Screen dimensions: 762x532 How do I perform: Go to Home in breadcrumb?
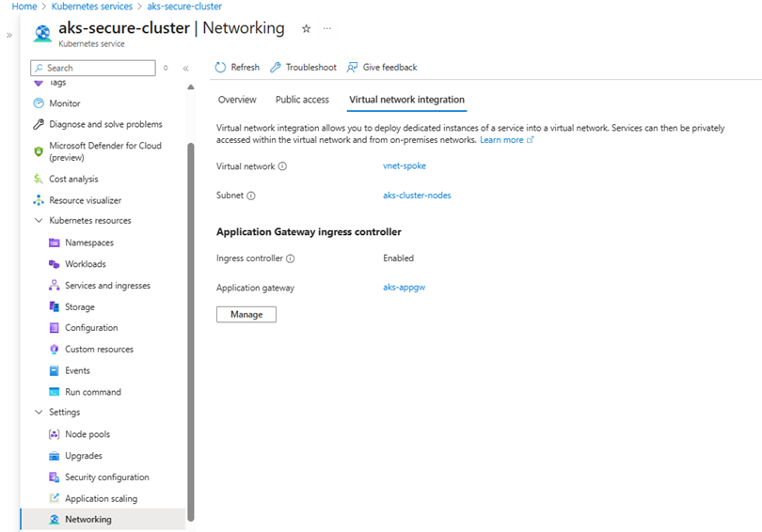24,7
